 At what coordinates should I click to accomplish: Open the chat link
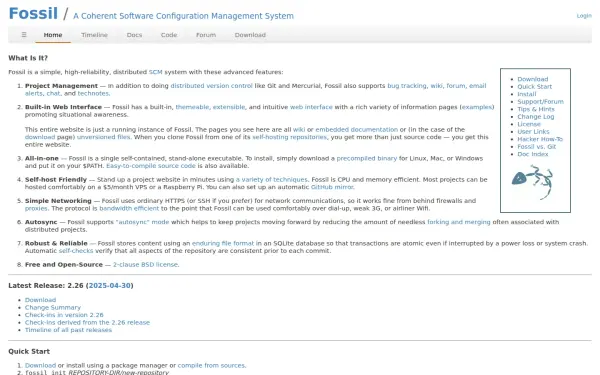pyautogui.click(x=53, y=93)
